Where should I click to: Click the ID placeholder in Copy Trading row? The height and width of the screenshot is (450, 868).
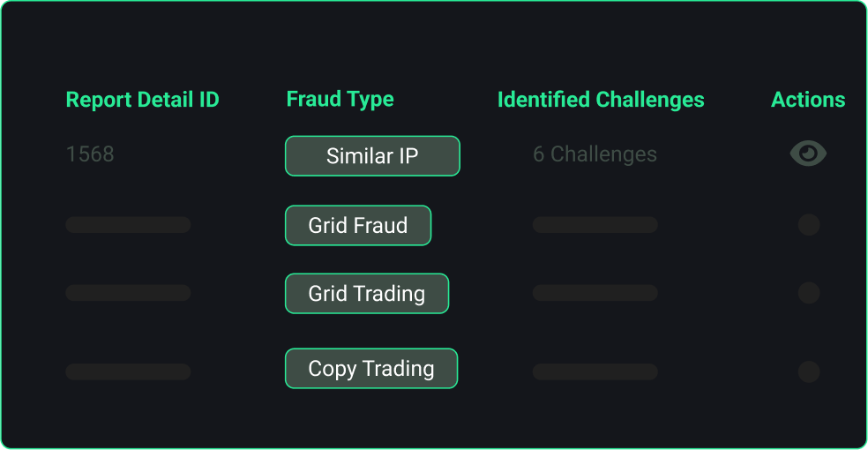128,371
